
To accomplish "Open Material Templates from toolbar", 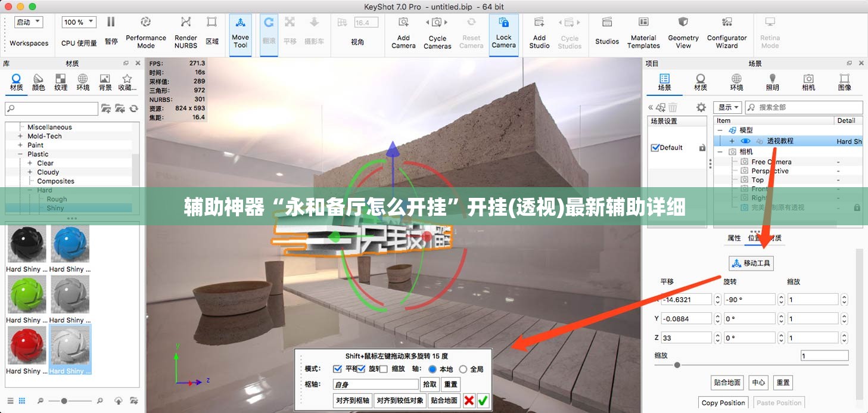I will click(x=643, y=32).
